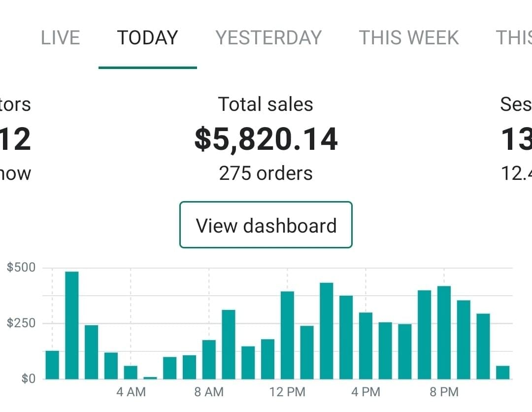Select the 8 PM bar in the chart
532x412 pixels.
(444, 333)
